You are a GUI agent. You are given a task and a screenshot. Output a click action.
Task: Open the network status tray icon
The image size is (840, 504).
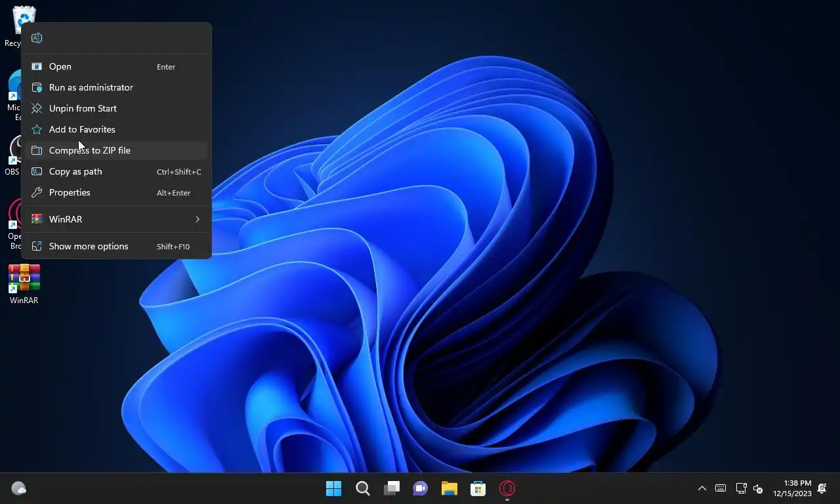pos(741,488)
